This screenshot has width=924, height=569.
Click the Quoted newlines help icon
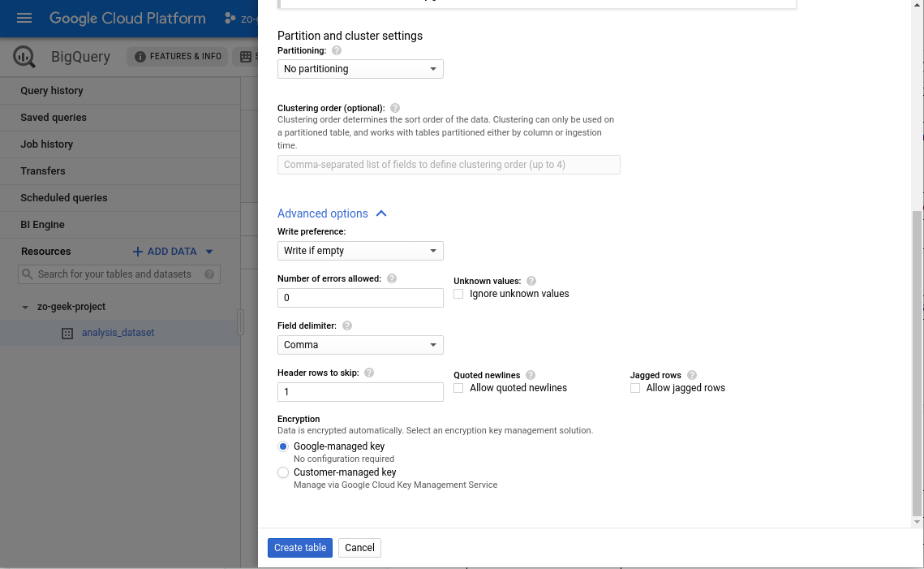[531, 375]
